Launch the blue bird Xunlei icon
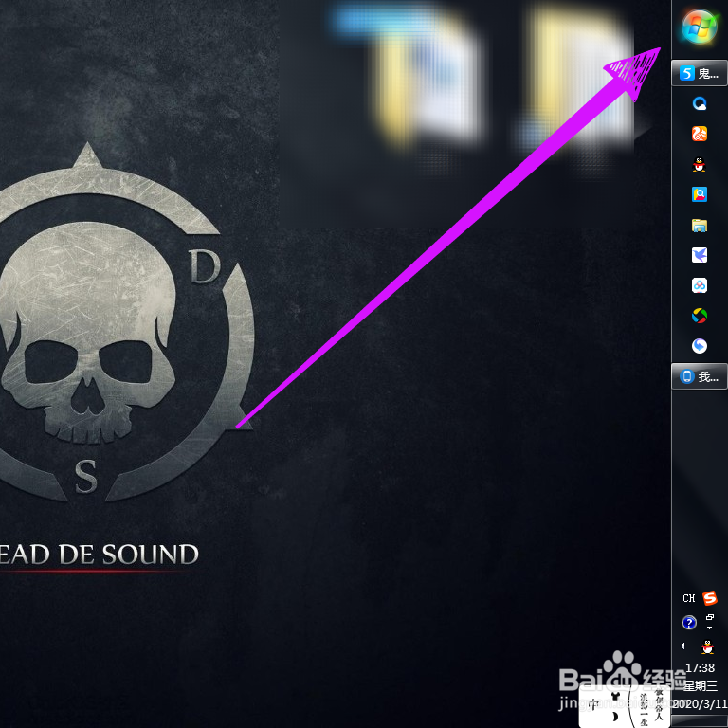This screenshot has height=728, width=728. coord(700,255)
